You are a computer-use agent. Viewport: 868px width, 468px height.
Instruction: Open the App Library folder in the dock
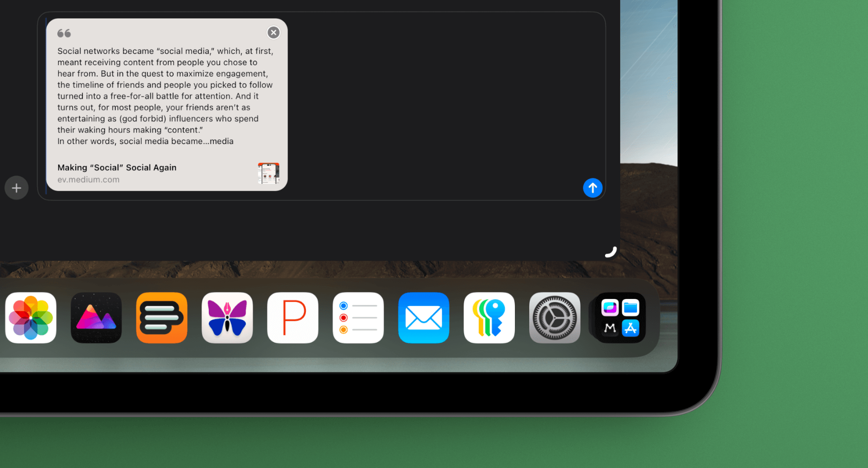click(620, 318)
